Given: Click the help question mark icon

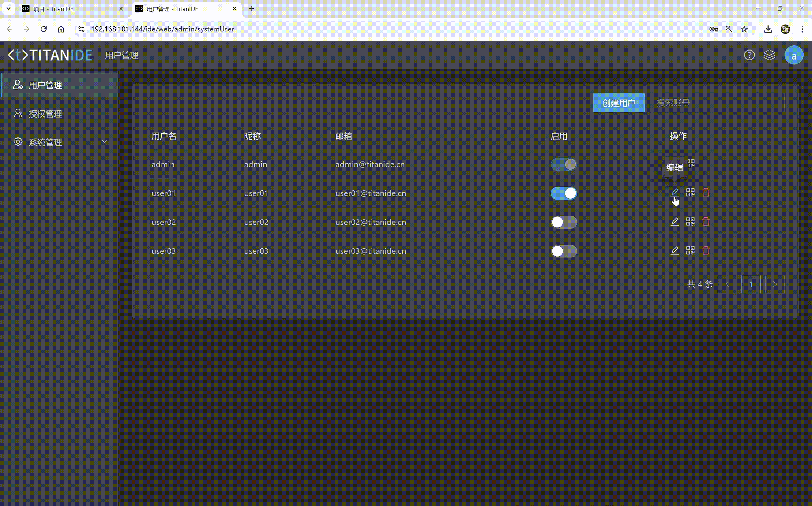Looking at the screenshot, I should click(749, 55).
